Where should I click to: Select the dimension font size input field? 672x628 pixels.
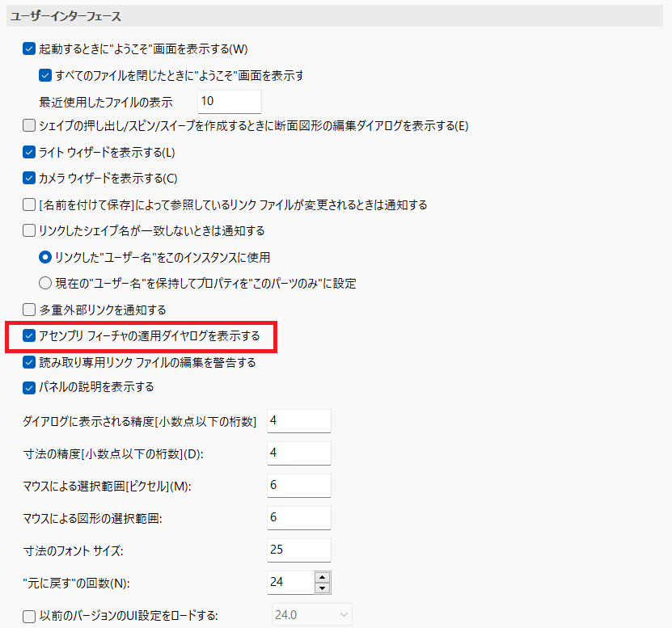click(x=298, y=550)
